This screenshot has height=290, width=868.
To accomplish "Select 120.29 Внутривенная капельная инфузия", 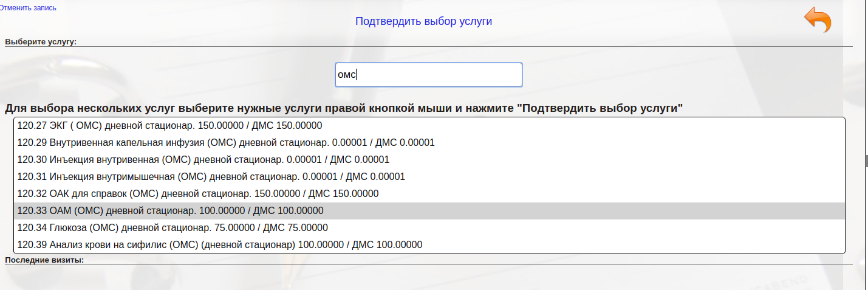I will tap(225, 143).
